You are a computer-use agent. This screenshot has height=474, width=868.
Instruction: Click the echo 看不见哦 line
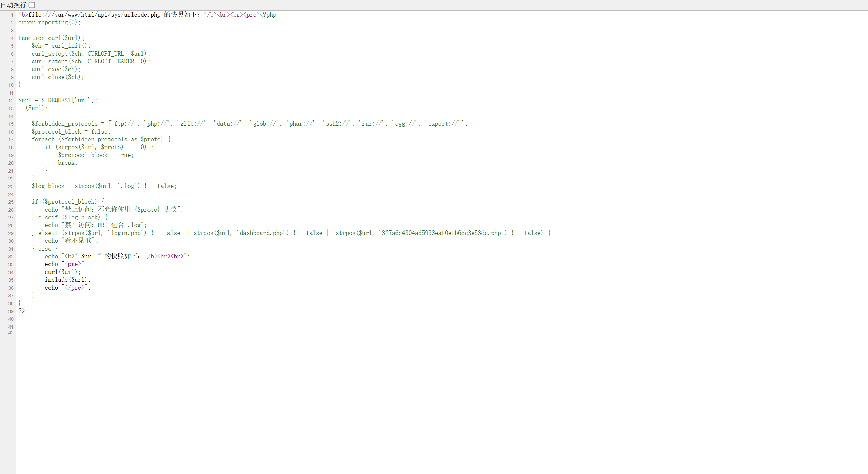coord(71,241)
